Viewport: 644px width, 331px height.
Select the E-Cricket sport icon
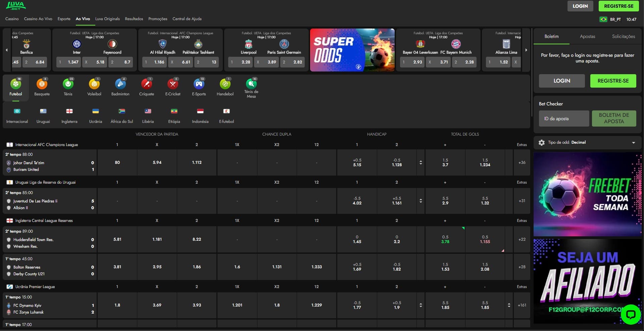173,84
